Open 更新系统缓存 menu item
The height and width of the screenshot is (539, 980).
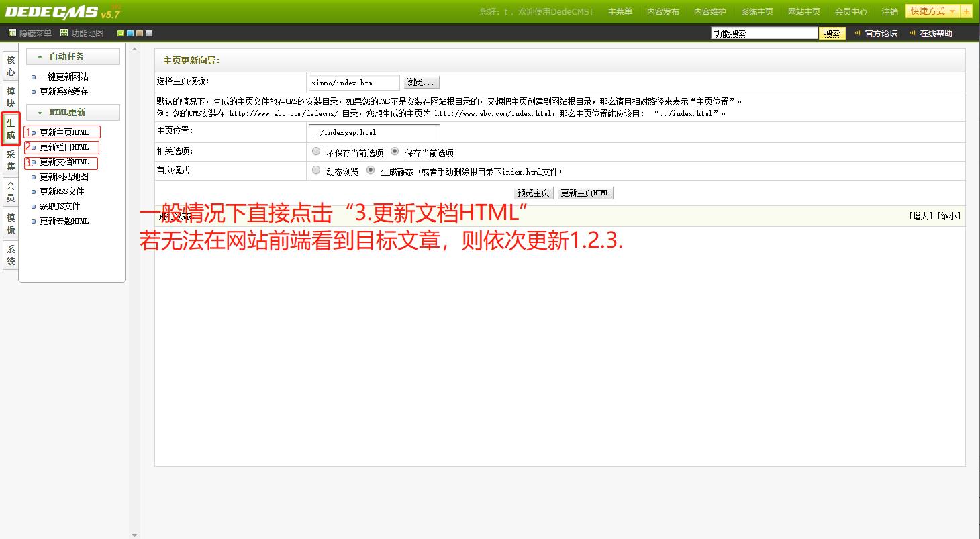(64, 91)
